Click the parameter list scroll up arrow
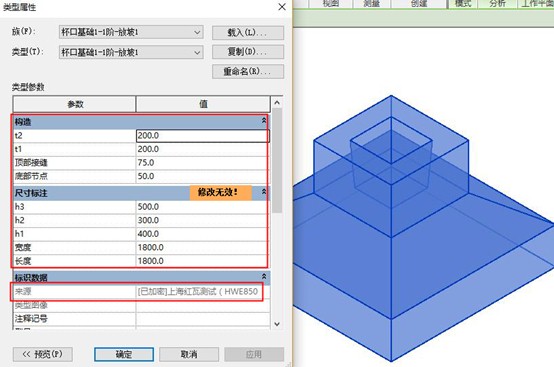This screenshot has width=554, height=367. pyautogui.click(x=277, y=103)
